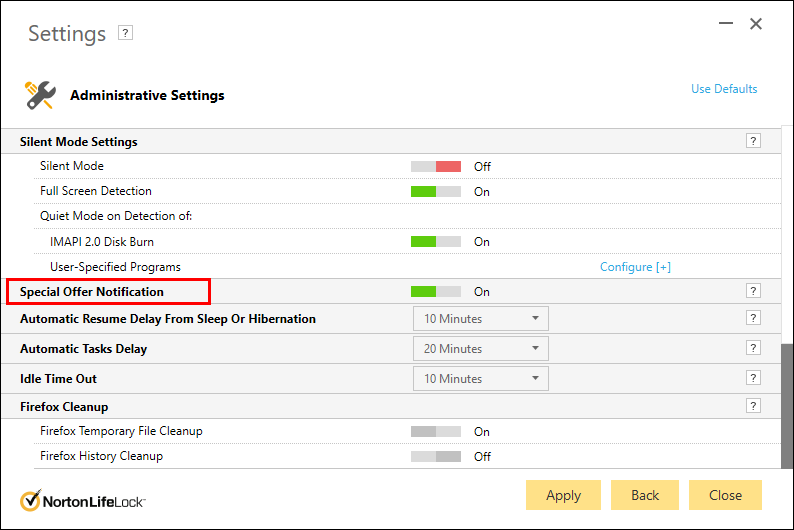This screenshot has width=794, height=530.
Task: Open help for Automatic Resume Delay
Action: pos(753,319)
